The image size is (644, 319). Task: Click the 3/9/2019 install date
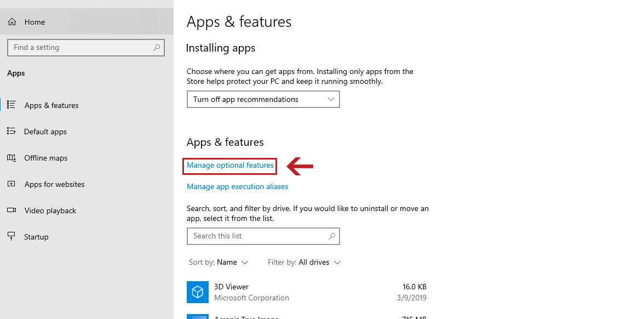click(x=412, y=298)
